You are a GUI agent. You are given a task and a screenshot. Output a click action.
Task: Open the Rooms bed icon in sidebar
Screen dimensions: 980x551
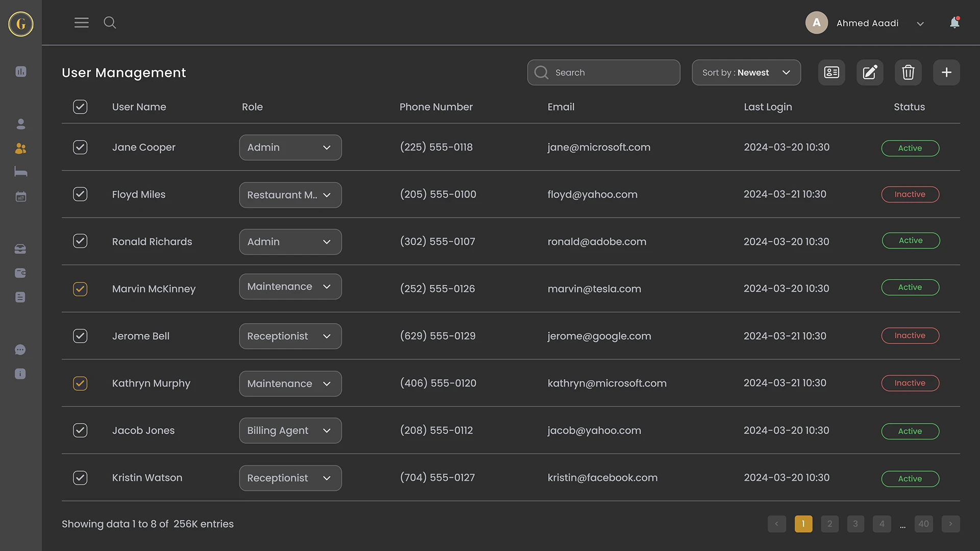tap(20, 171)
